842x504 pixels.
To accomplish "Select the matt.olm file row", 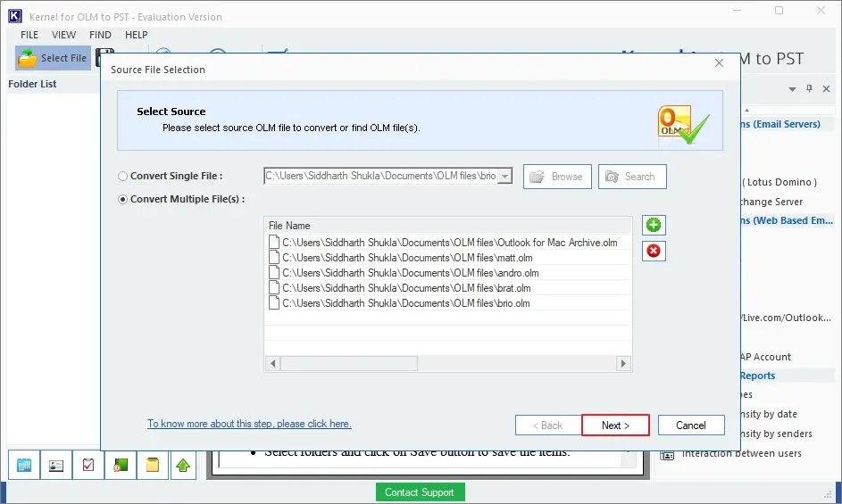I will click(448, 258).
